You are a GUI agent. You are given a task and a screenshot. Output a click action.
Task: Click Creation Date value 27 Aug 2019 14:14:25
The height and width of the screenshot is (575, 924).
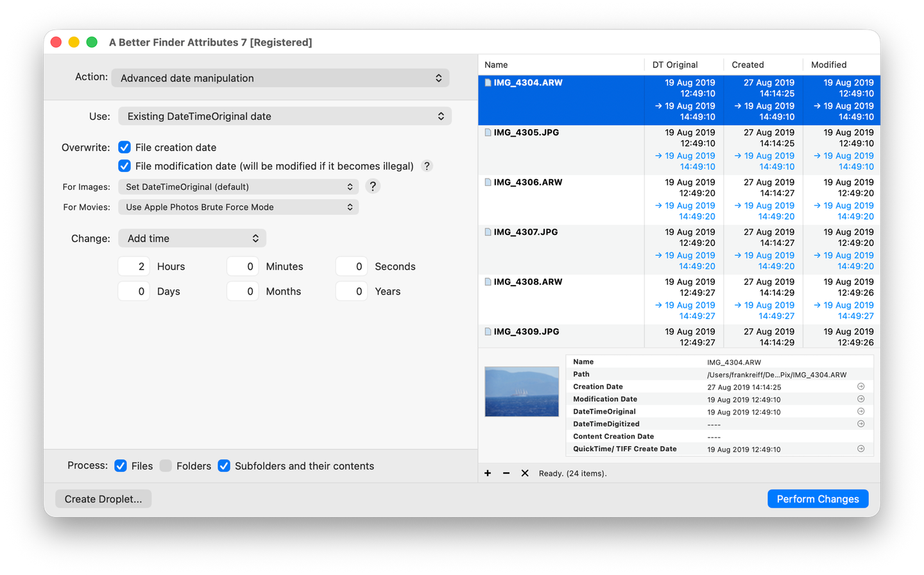(x=744, y=387)
